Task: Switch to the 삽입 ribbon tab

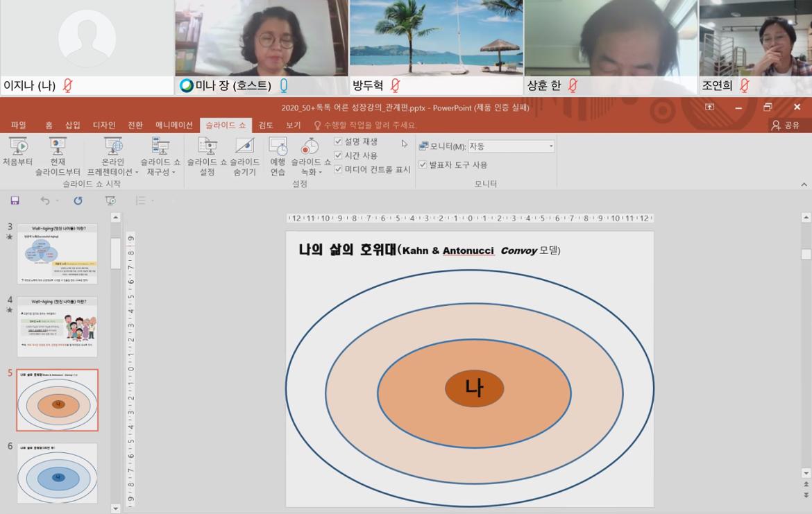Action: pos(72,125)
